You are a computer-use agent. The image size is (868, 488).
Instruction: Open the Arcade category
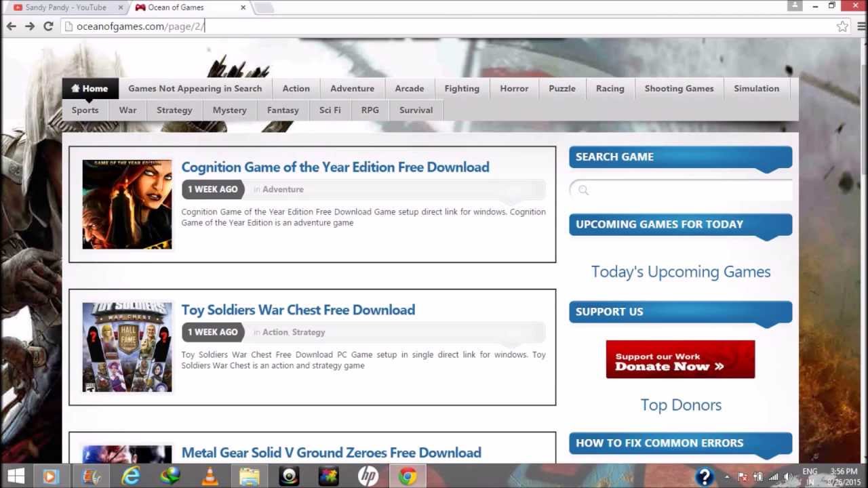click(x=410, y=88)
